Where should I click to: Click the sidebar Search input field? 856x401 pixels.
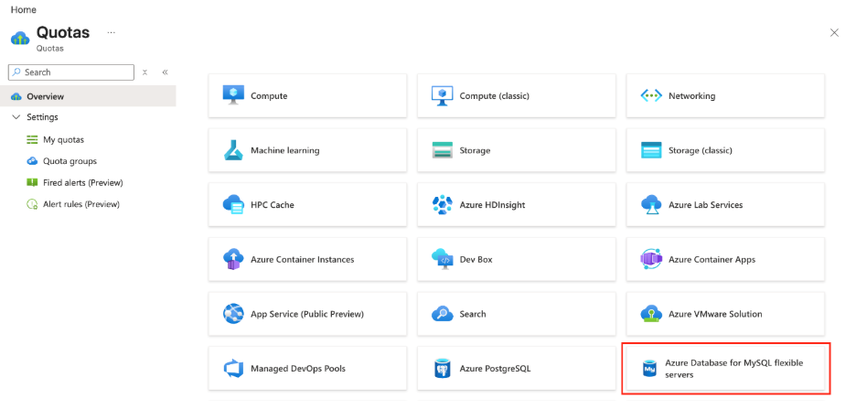(x=71, y=72)
